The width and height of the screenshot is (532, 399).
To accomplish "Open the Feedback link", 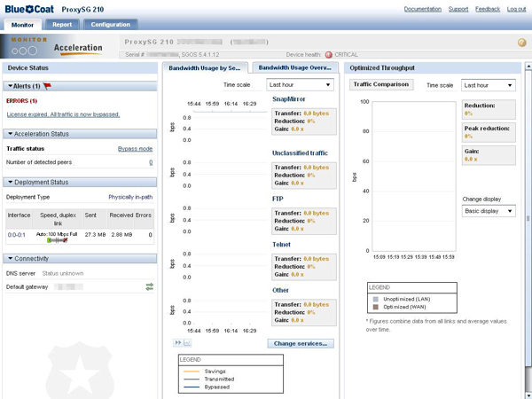I will click(x=488, y=9).
